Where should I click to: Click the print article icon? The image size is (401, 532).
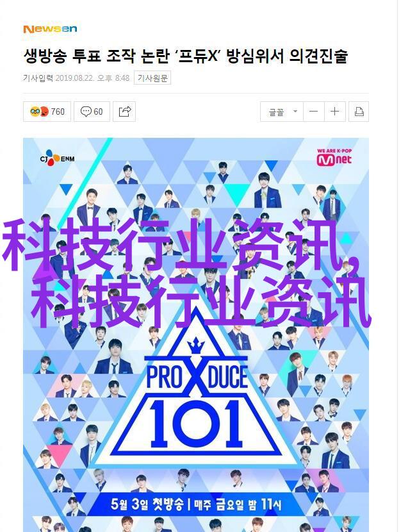pos(359,112)
